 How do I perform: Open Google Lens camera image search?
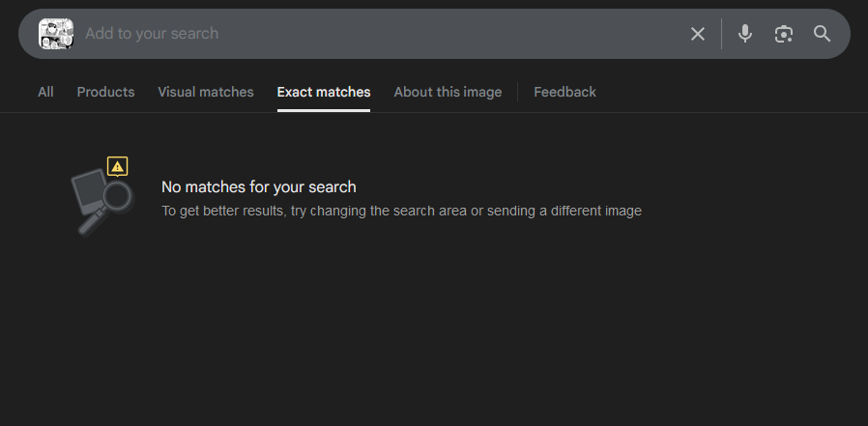pyautogui.click(x=784, y=34)
